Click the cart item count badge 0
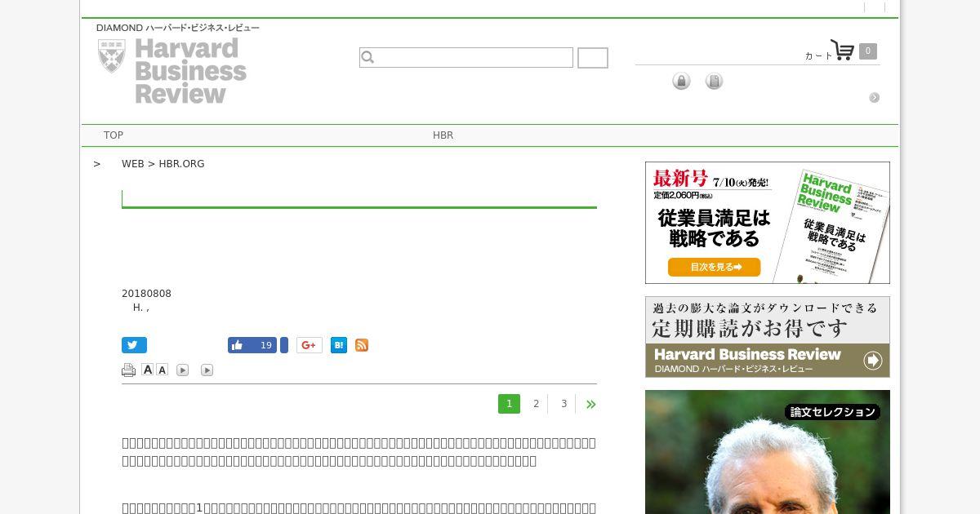Image resolution: width=980 pixels, height=514 pixels. click(867, 51)
